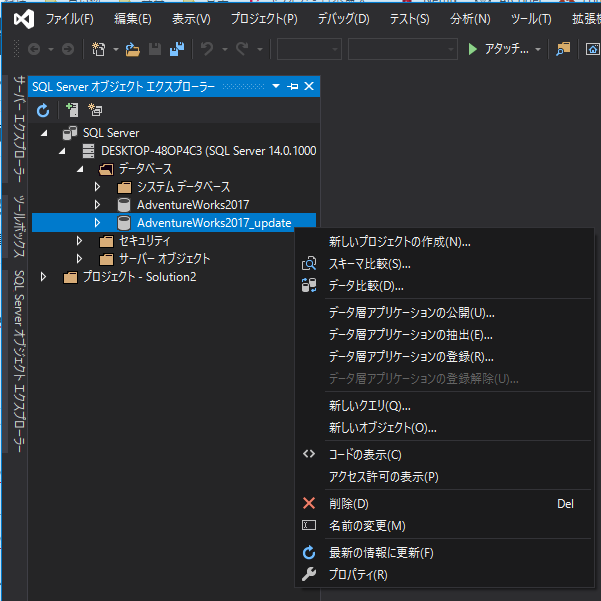
Task: Select the AdventureWorks2017_update tree row
Action: click(174, 223)
